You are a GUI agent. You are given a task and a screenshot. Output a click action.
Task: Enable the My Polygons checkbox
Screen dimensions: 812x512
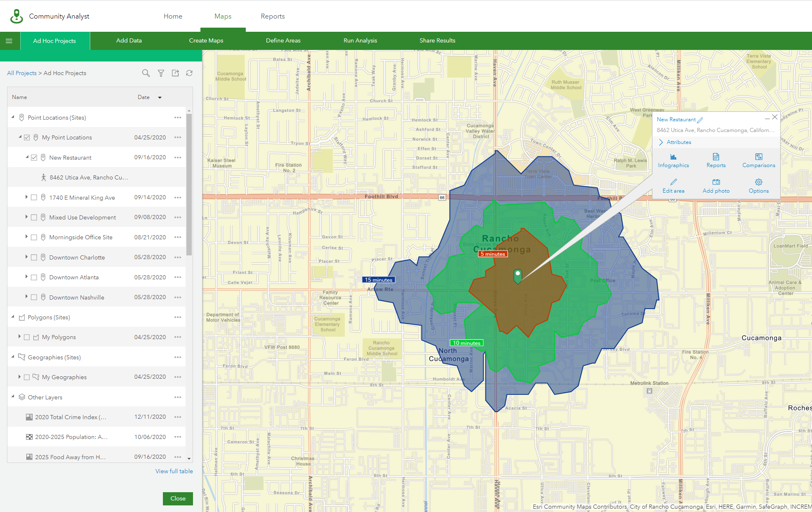pos(27,337)
